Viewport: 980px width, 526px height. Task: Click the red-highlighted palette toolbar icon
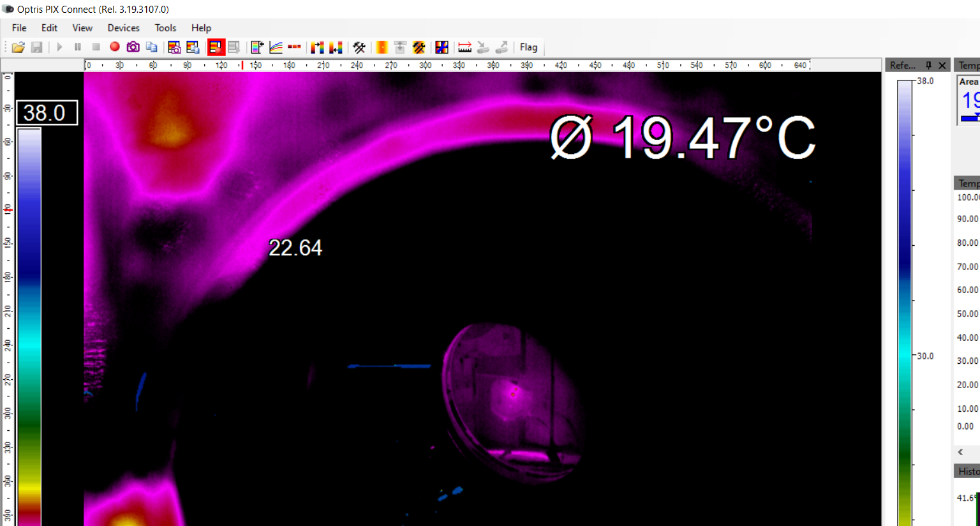coord(216,47)
